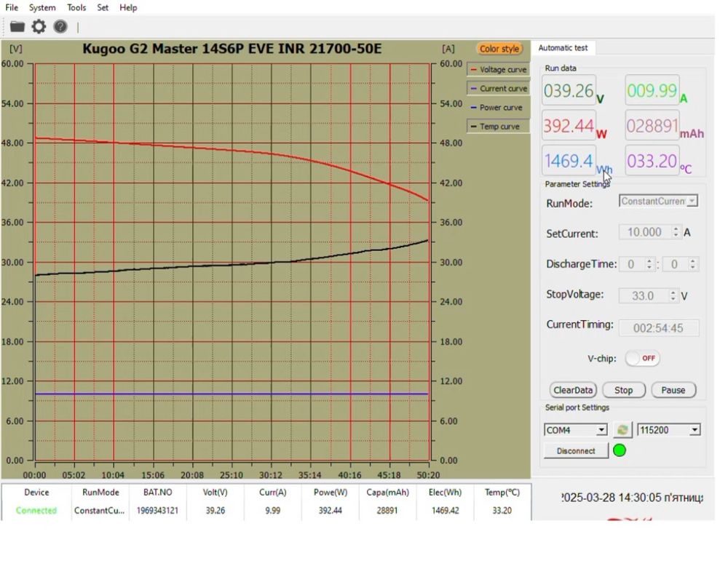Image resolution: width=728 pixels, height=569 pixels.
Task: Click the Connected device status text
Action: 36,511
